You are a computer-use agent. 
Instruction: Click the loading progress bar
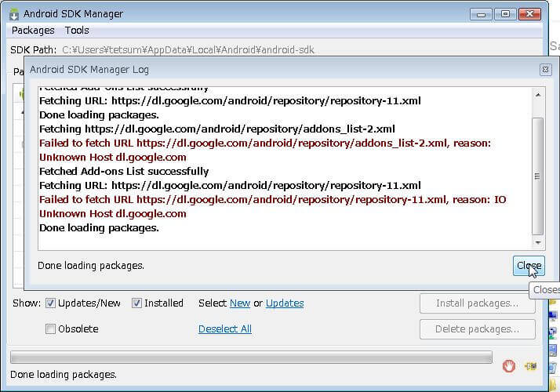251,358
